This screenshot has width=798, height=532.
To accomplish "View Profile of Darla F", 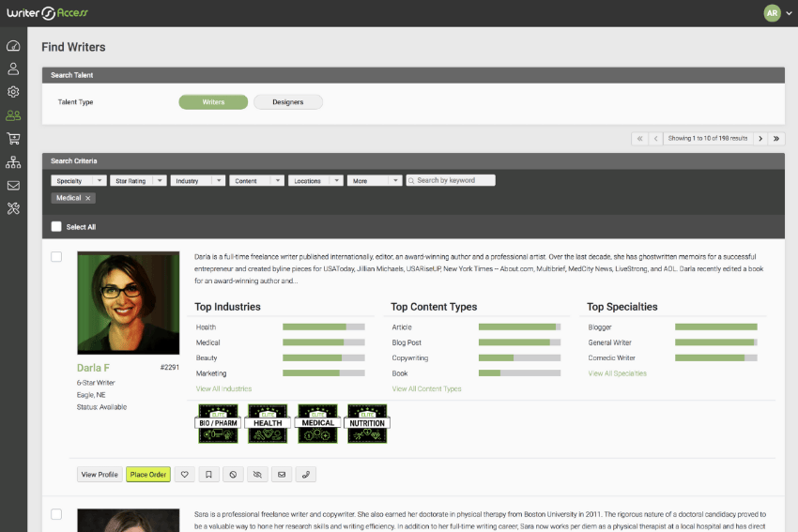I will [100, 475].
